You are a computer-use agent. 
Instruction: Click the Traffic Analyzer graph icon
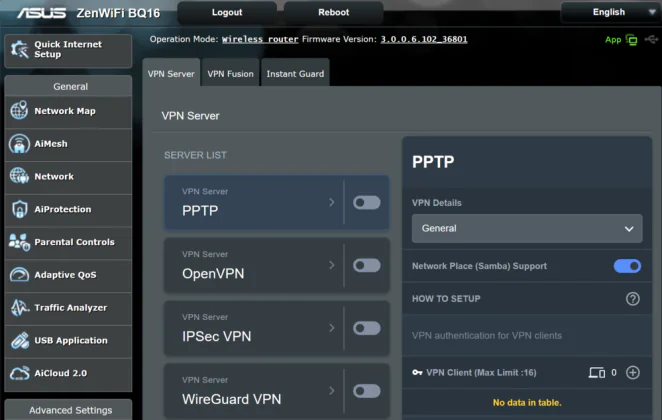click(x=19, y=308)
